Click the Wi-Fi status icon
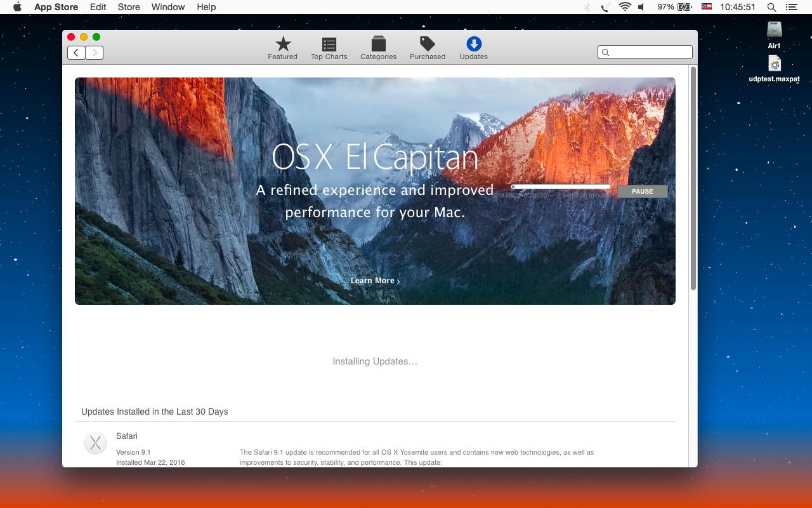 pyautogui.click(x=625, y=7)
